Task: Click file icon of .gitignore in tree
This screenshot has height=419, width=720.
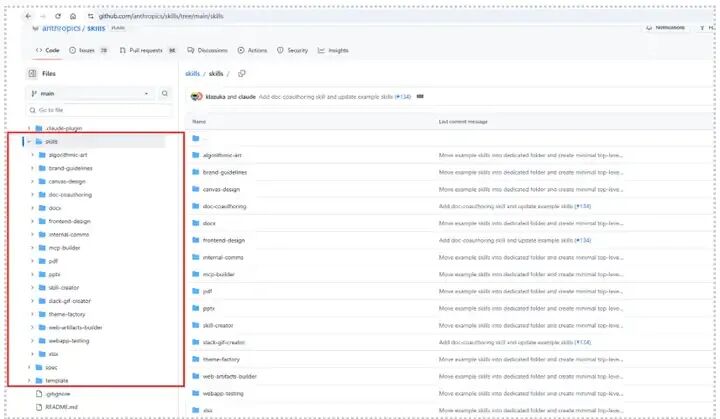Action: point(39,394)
